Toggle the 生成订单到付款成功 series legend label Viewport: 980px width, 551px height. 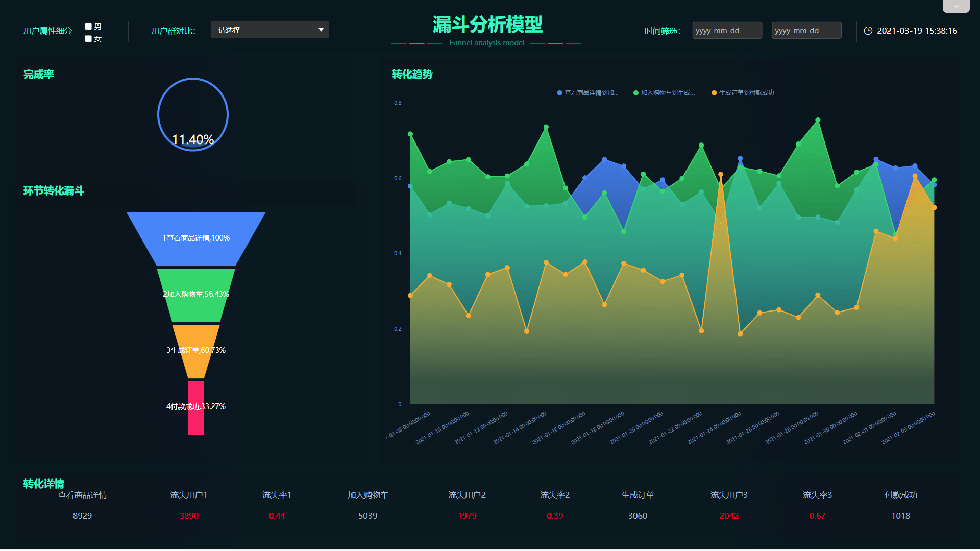coord(746,93)
